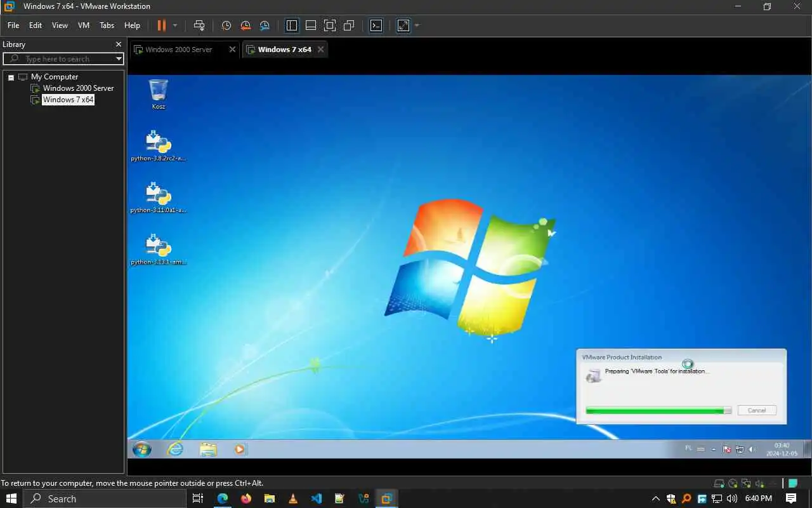Screen dimensions: 812x508
Task: Select Windows 7 x64 in Library tree
Action: coord(68,100)
